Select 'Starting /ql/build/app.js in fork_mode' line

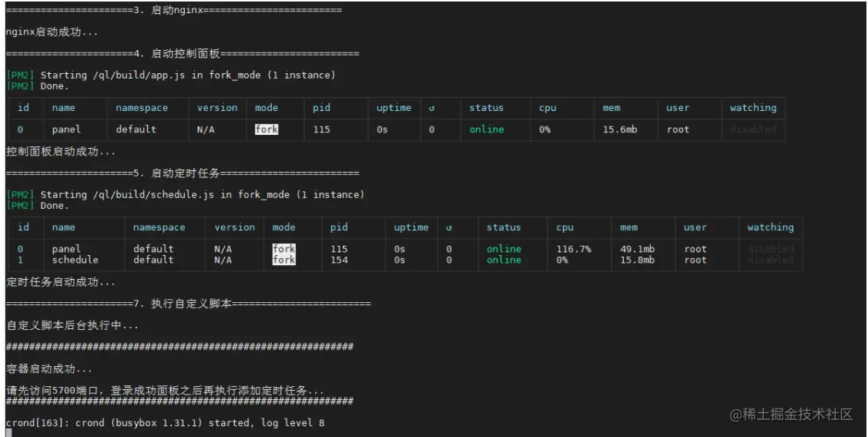[170, 75]
